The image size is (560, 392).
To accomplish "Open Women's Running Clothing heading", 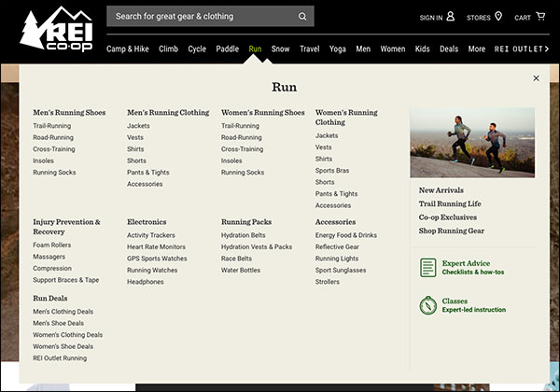I will [346, 117].
